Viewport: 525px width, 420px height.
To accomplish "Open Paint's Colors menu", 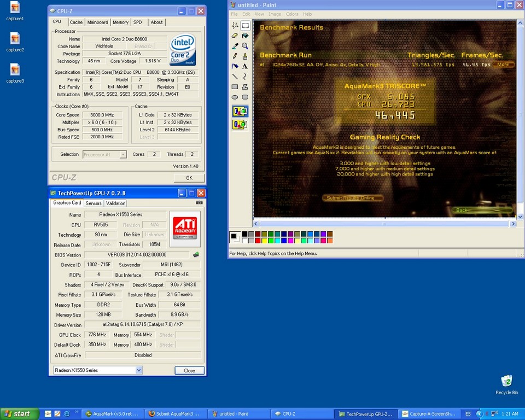I will (x=292, y=14).
